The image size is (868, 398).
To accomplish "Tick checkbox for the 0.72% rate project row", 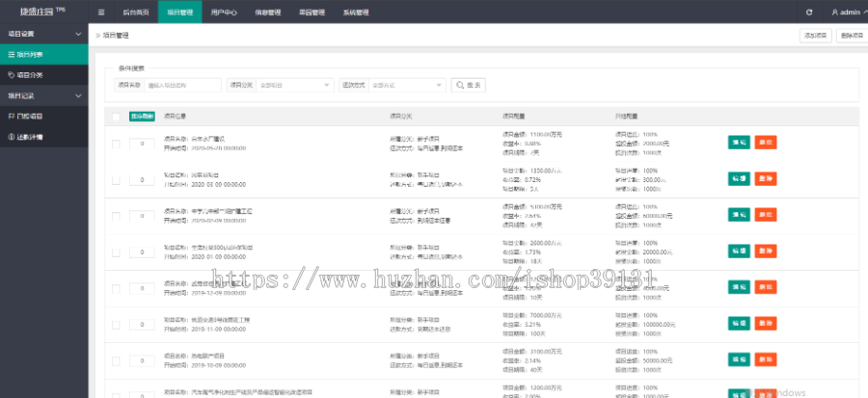I will click(116, 180).
